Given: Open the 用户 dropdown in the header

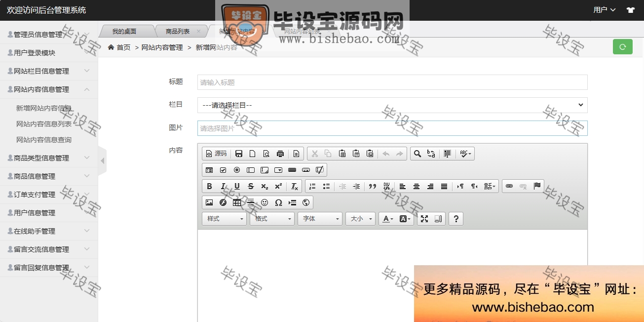Looking at the screenshot, I should pos(605,10).
